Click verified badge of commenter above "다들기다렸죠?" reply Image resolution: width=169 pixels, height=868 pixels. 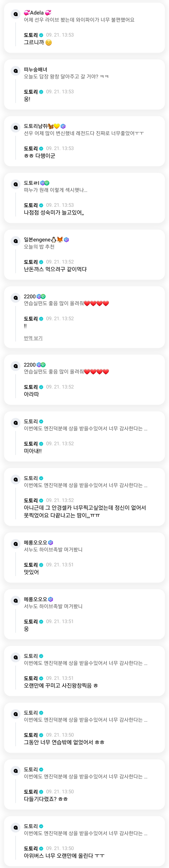pos(41,770)
